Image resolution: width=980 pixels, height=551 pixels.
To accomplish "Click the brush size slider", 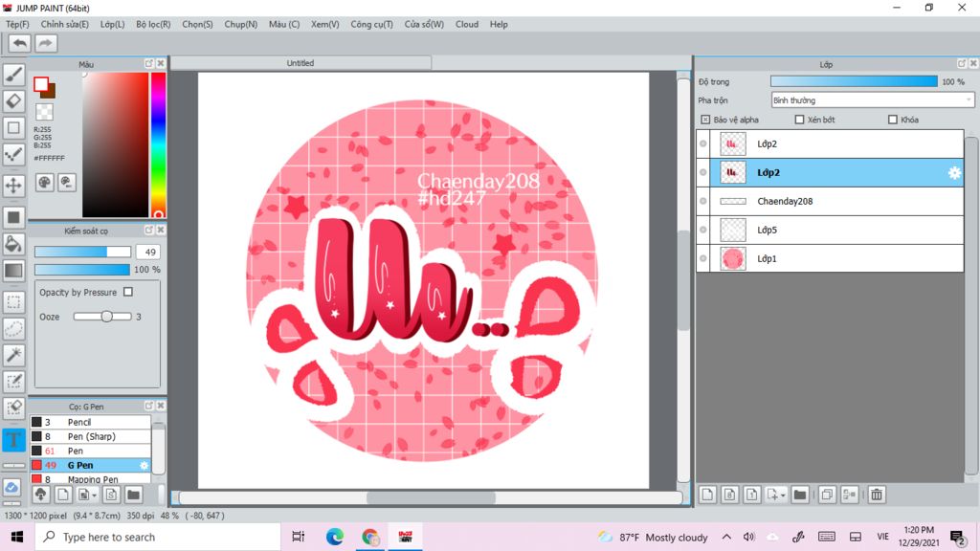I will click(82, 252).
